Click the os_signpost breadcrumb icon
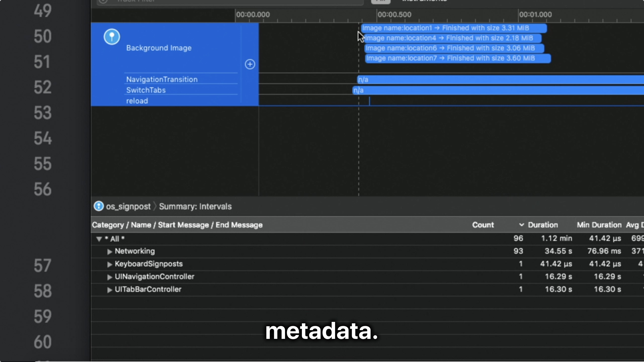The width and height of the screenshot is (644, 362). 98,206
